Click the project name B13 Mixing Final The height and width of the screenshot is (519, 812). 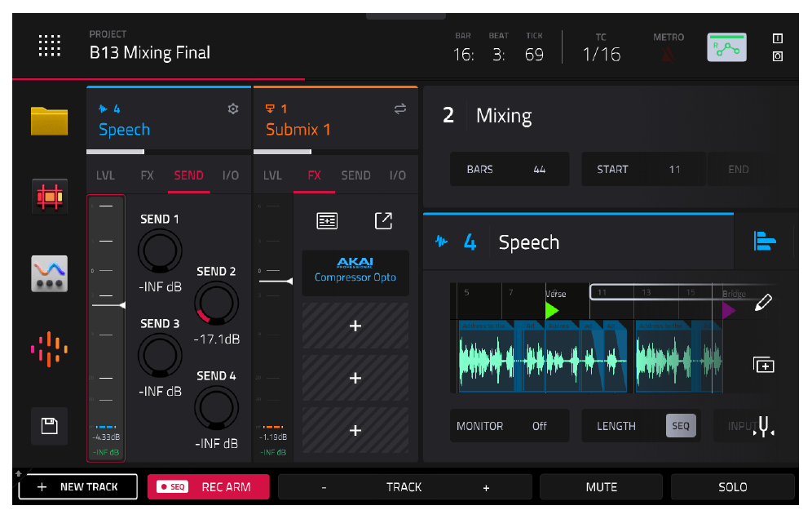(150, 52)
